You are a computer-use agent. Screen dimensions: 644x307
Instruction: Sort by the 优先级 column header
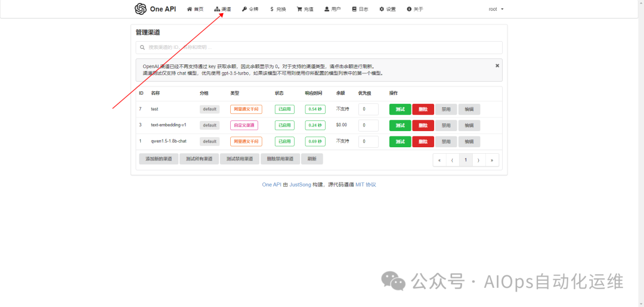pos(365,93)
